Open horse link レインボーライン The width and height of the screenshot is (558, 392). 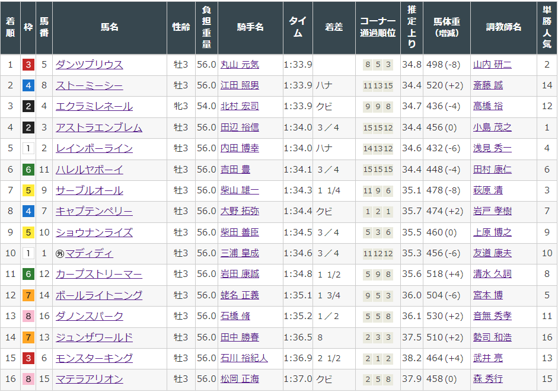[94, 148]
